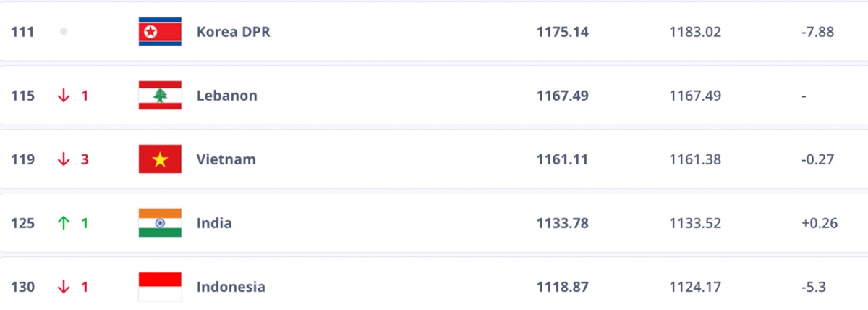Select Korea DPR total points 1175.14
Screen dimensions: 868x310
(x=563, y=32)
